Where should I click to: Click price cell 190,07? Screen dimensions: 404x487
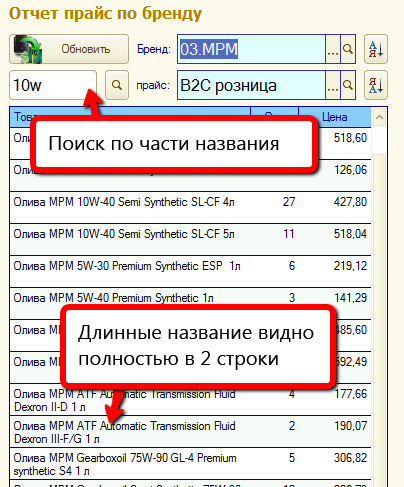(350, 426)
